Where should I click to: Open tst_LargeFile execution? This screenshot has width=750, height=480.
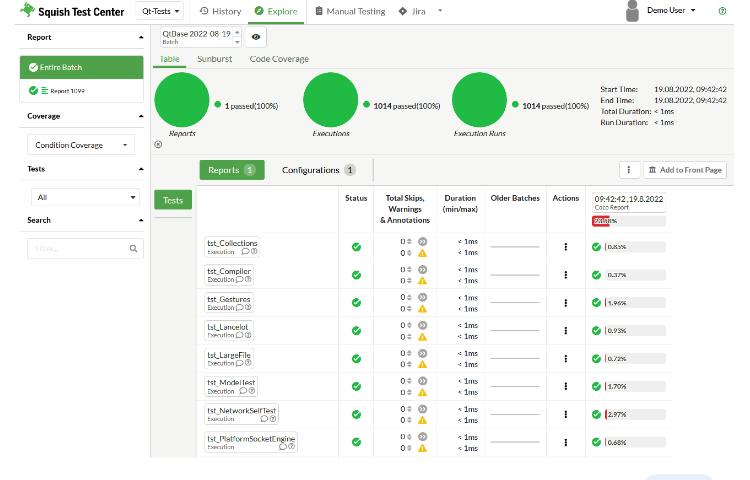(229, 359)
